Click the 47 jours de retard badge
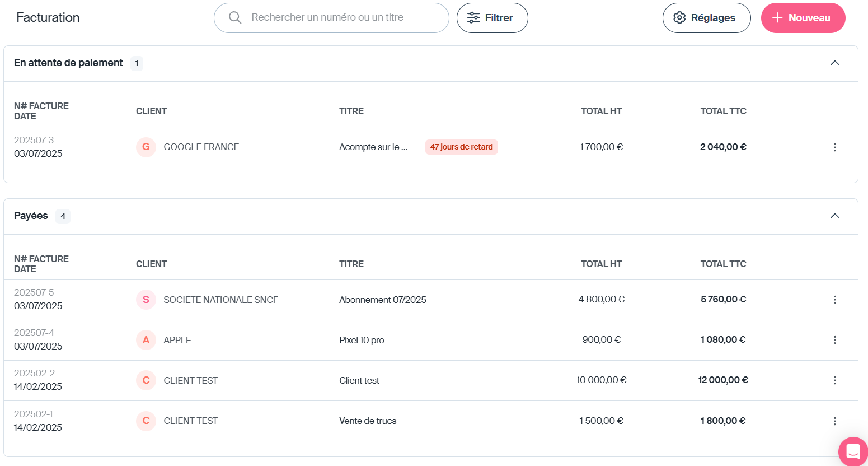868x466 pixels. 461,147
